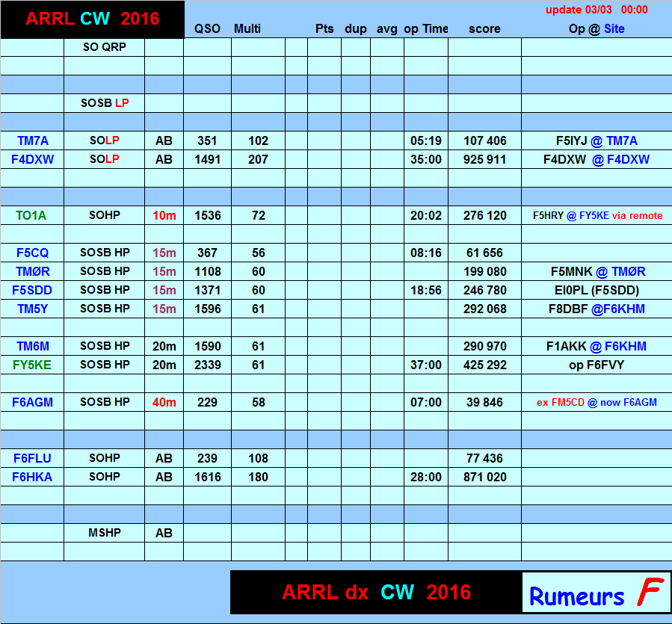Screen dimensions: 672x624
Task: Open the F4DXW callsign in first column
Action: (32, 159)
